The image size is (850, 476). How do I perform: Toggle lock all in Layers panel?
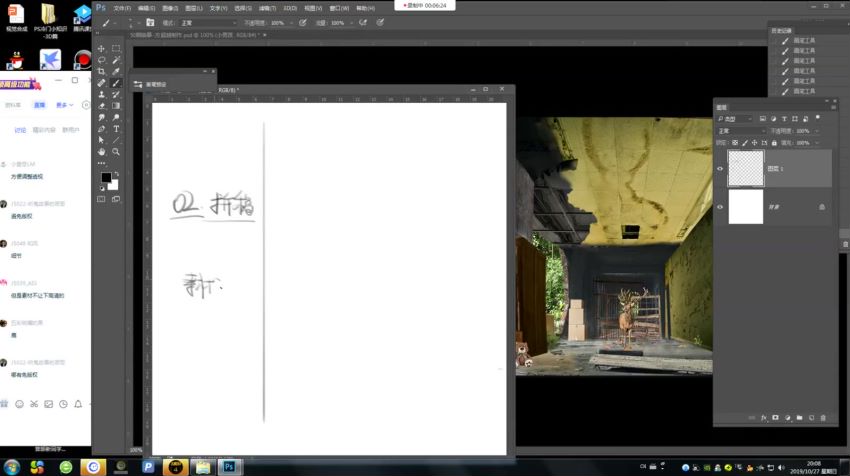[774, 143]
